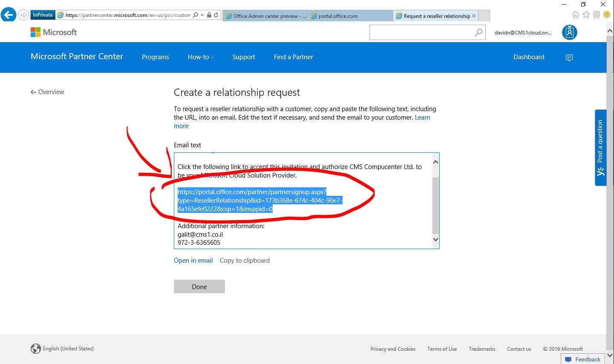Click the Open in email link

coord(193,261)
